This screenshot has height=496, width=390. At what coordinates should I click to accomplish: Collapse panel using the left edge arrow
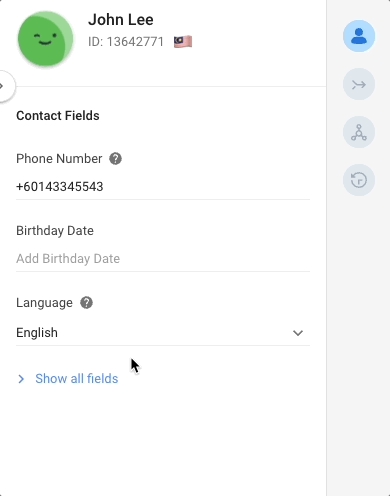[5, 86]
